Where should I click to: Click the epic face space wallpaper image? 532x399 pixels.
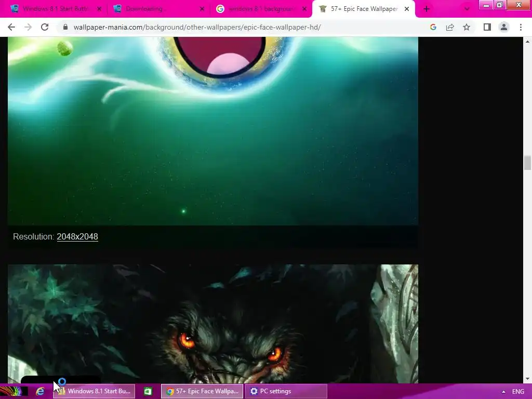(212, 131)
